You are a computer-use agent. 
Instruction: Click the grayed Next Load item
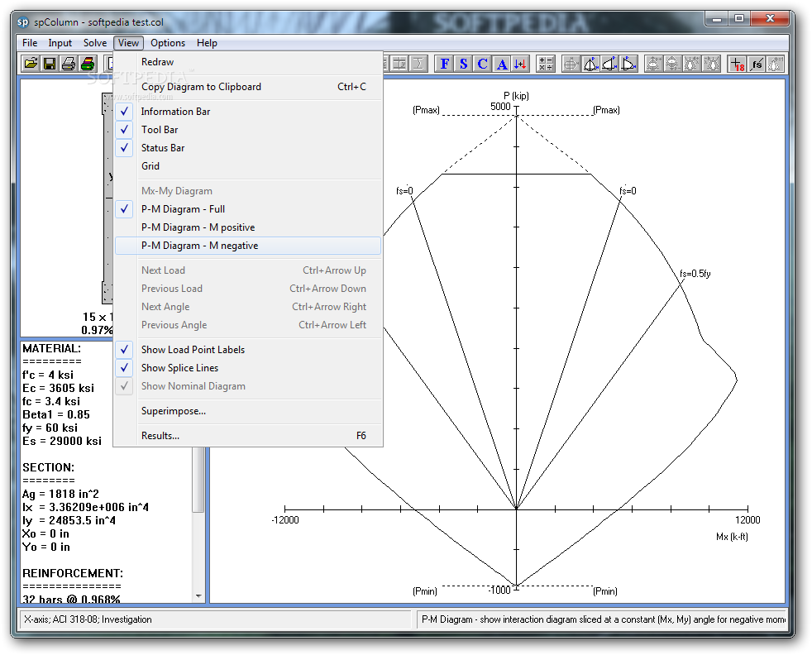[x=247, y=270]
